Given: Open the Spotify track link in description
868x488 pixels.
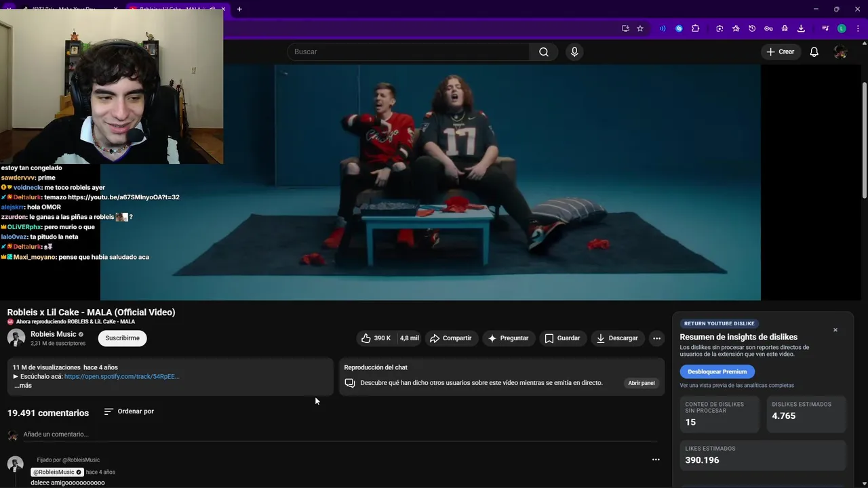Looking at the screenshot, I should [x=122, y=377].
